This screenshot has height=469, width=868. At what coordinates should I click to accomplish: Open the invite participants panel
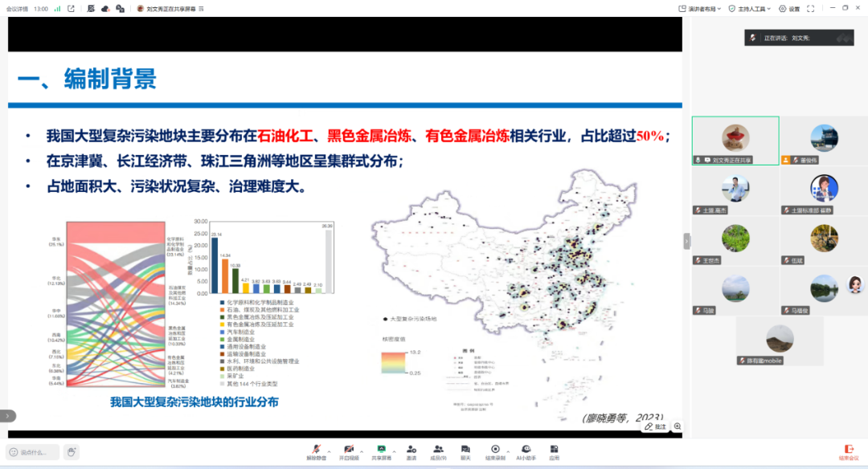pos(411,448)
